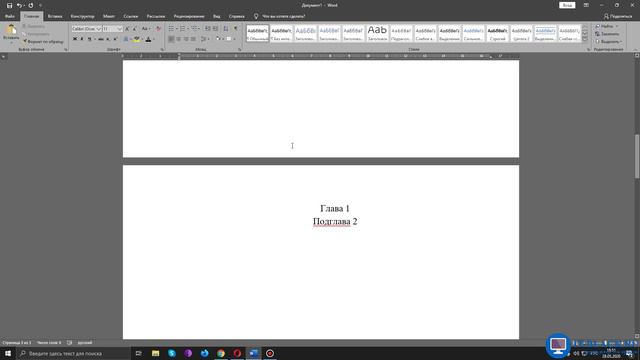
Task: Click the Text Effects icon
Action: (x=126, y=39)
